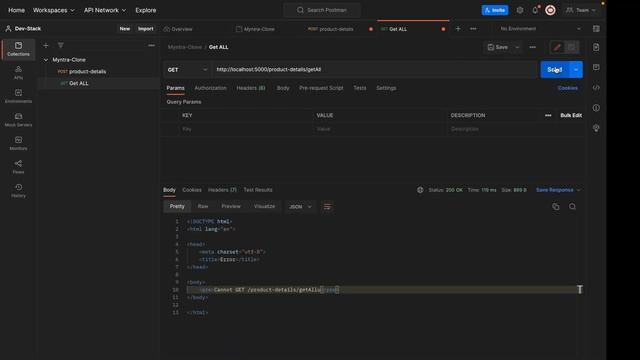Click the Invite button

click(495, 10)
